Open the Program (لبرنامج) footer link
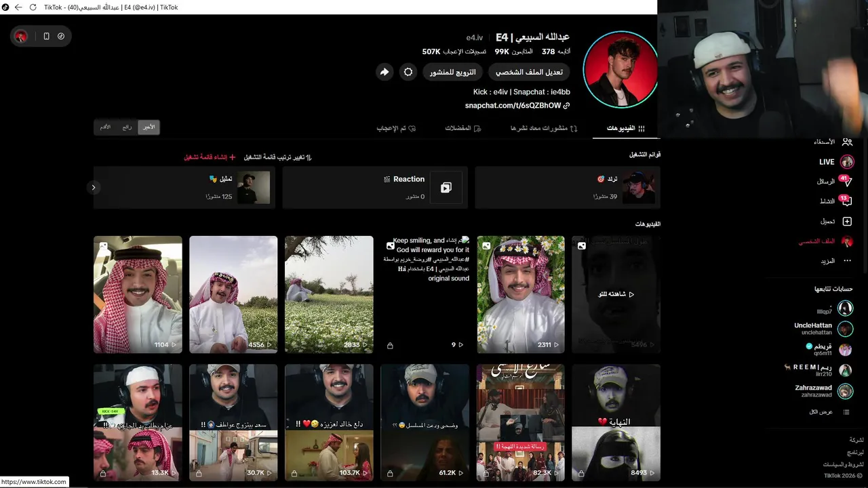Image resolution: width=868 pixels, height=488 pixels. pyautogui.click(x=855, y=452)
